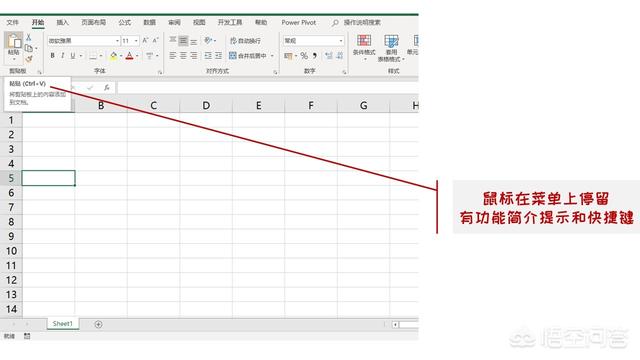Click the phonetic guide icon in the font group

tap(149, 56)
